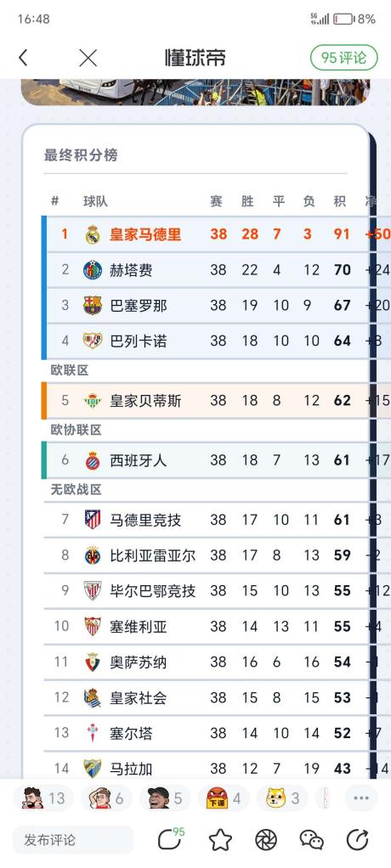Open the 皇家贝蒂斯 team row
Screen dimensions: 391x868
pyautogui.click(x=209, y=400)
